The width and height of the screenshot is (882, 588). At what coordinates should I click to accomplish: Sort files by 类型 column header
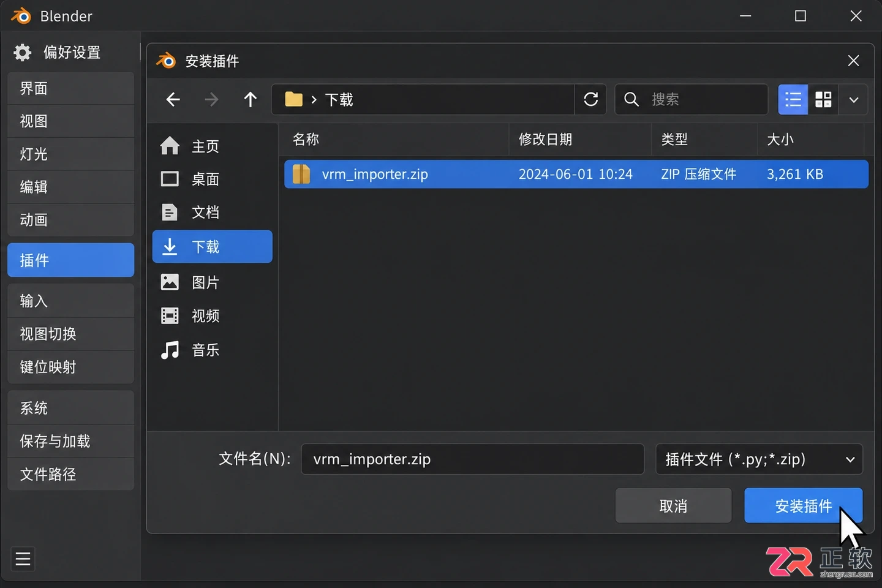704,139
